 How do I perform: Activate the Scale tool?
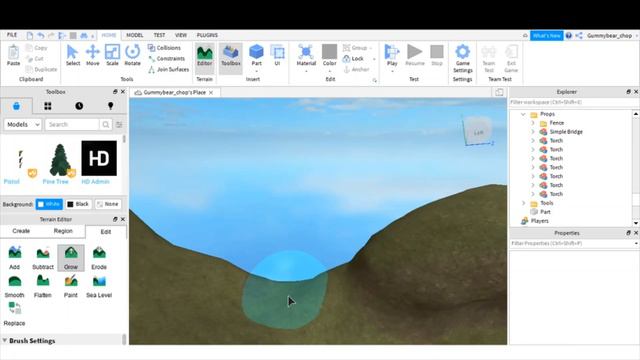click(112, 55)
